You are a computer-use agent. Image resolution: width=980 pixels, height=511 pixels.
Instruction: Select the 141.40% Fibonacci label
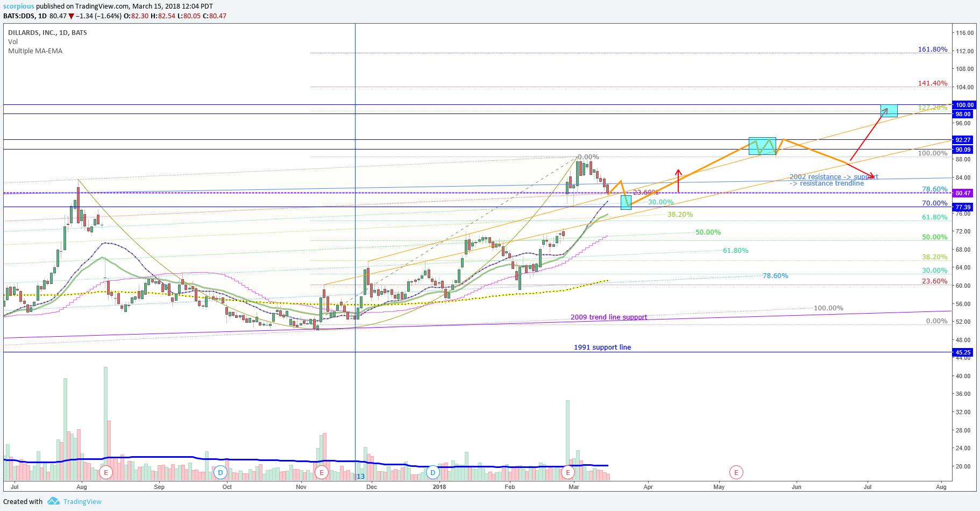[933, 83]
